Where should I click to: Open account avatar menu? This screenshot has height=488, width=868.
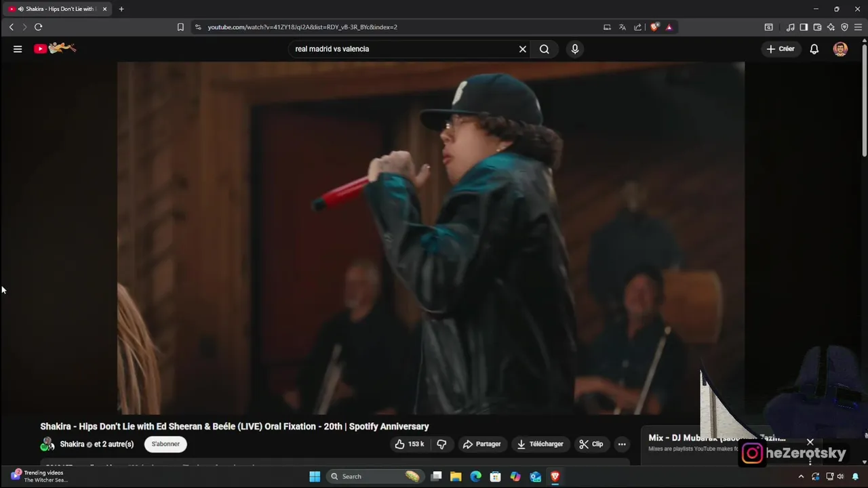pos(840,49)
